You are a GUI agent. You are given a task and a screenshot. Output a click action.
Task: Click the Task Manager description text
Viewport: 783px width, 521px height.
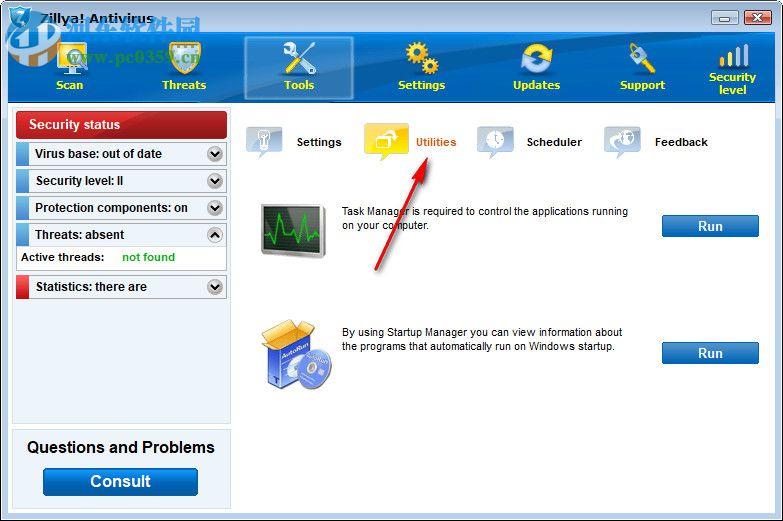485,218
